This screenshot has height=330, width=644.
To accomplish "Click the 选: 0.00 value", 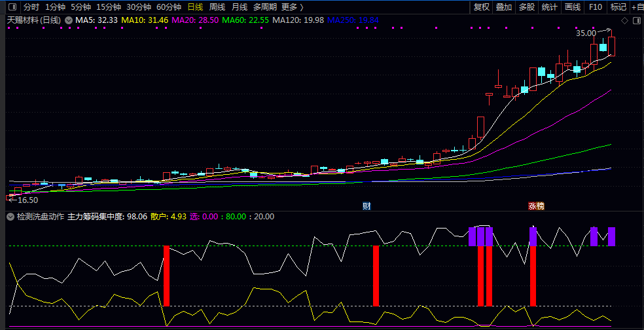I will pos(204,217).
